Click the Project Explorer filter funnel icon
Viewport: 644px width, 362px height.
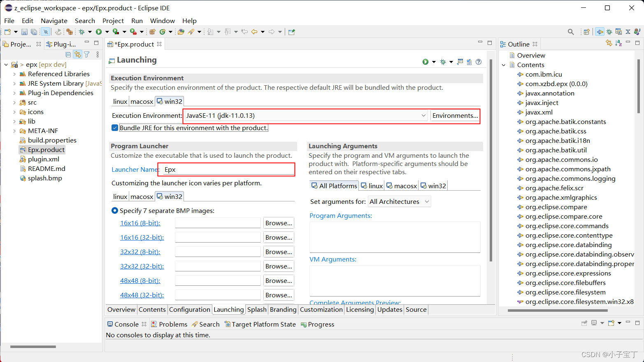click(87, 54)
